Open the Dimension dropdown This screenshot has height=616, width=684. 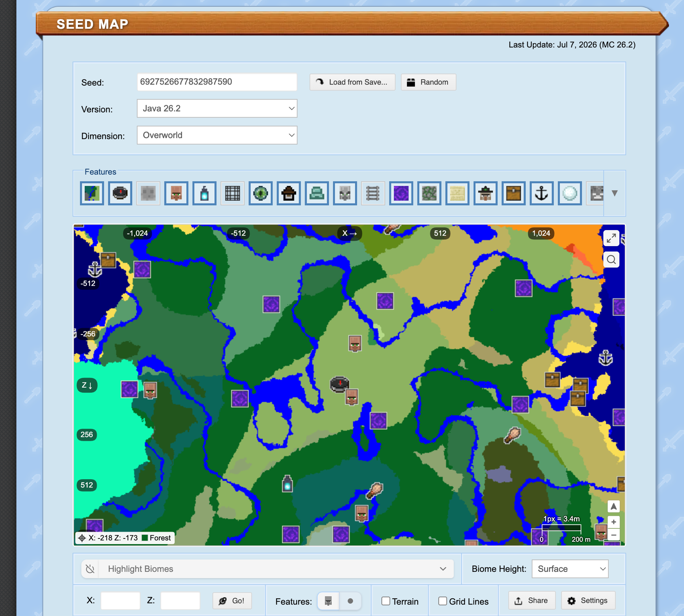coord(217,135)
